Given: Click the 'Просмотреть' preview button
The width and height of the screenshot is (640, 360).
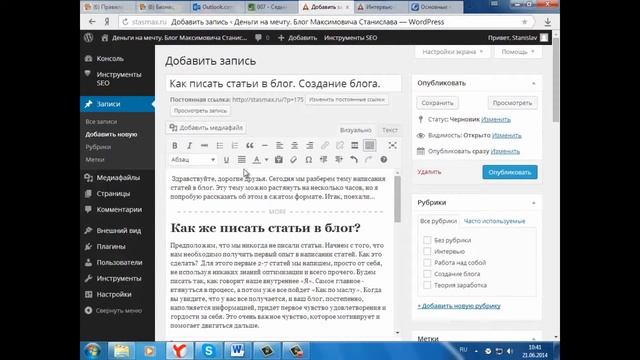Looking at the screenshot, I should tap(512, 103).
